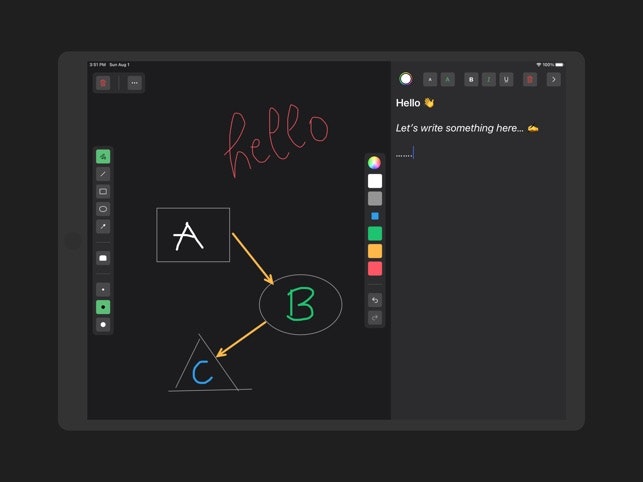Select the straight line tool
643x482 pixels.
(x=103, y=174)
